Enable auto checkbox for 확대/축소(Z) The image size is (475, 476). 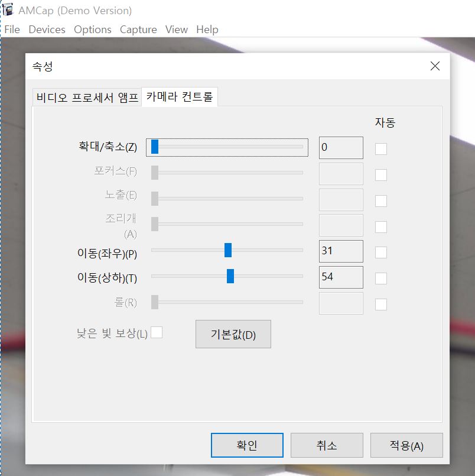pos(381,149)
